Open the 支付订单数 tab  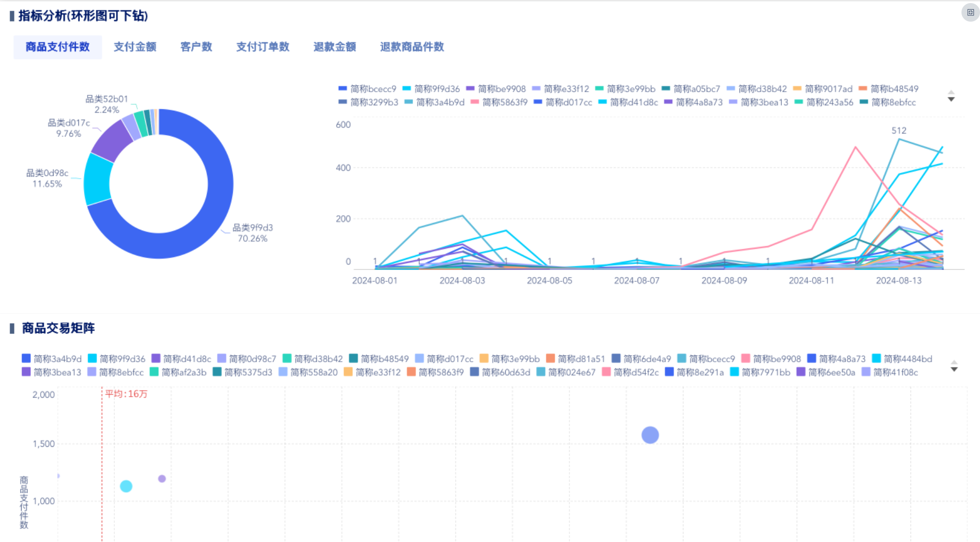(x=263, y=47)
